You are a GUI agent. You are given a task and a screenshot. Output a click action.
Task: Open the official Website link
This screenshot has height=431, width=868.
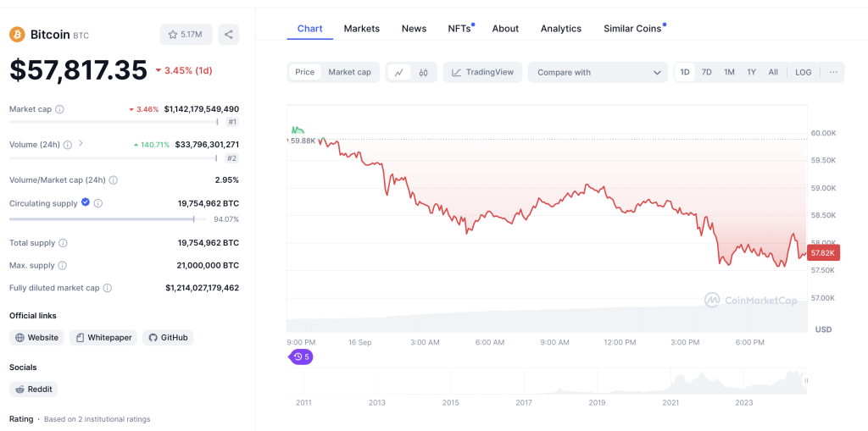point(36,338)
